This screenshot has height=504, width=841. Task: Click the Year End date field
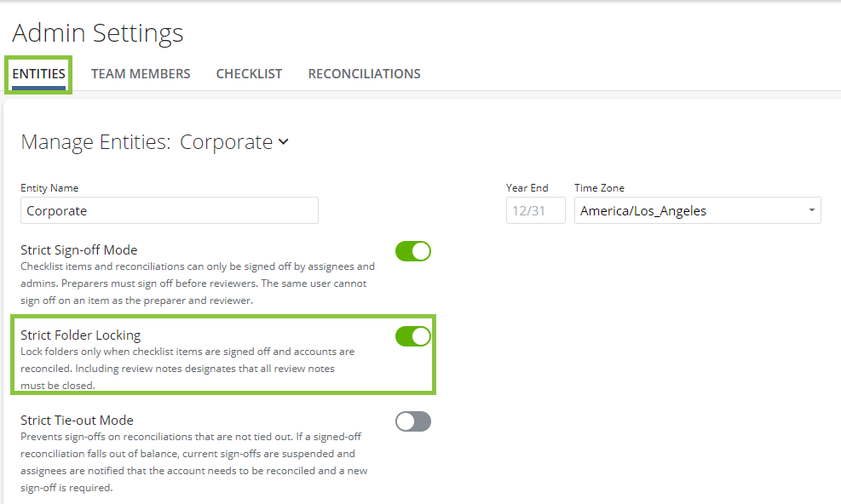coord(535,211)
